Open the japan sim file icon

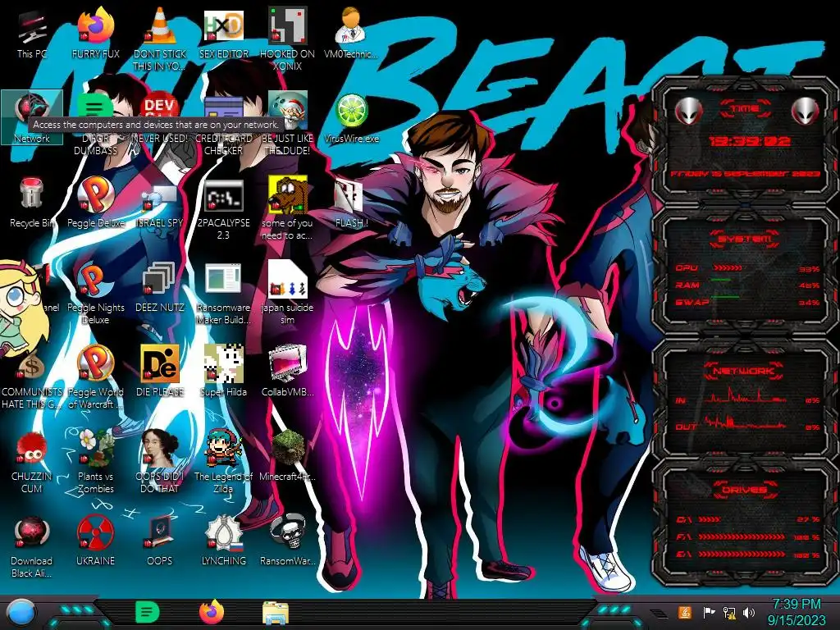pos(288,293)
